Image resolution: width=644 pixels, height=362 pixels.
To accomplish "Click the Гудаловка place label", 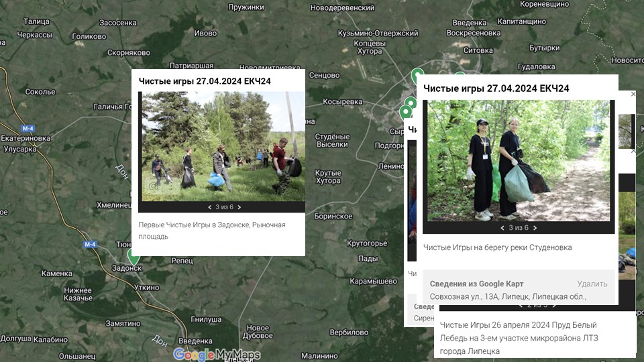I will [x=537, y=66].
